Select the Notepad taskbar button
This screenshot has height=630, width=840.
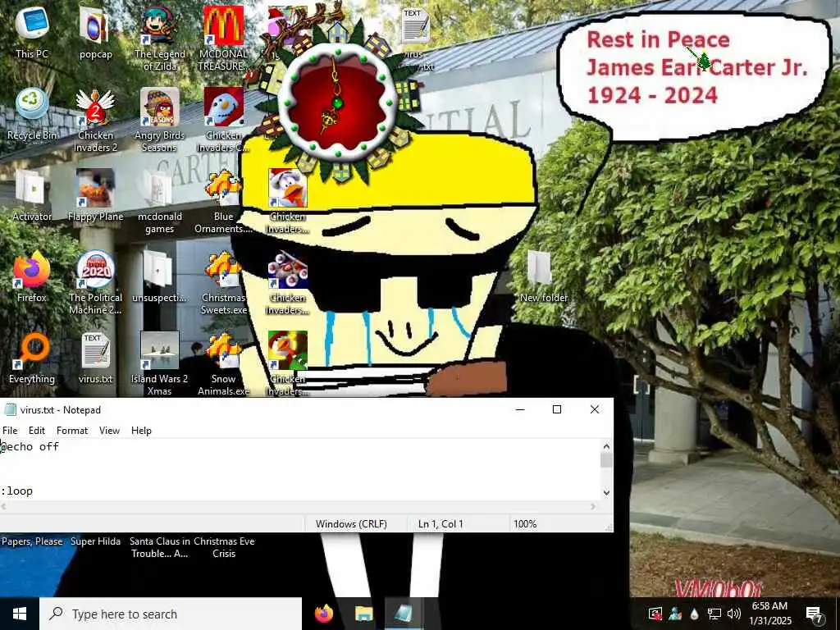404,614
